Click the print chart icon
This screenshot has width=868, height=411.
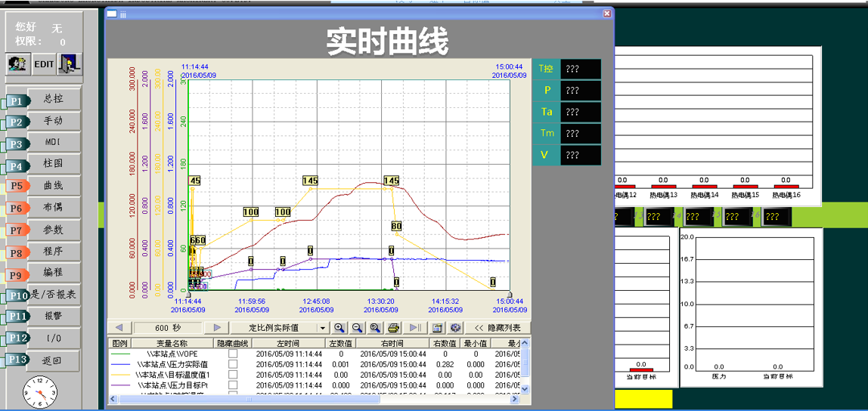tap(393, 327)
